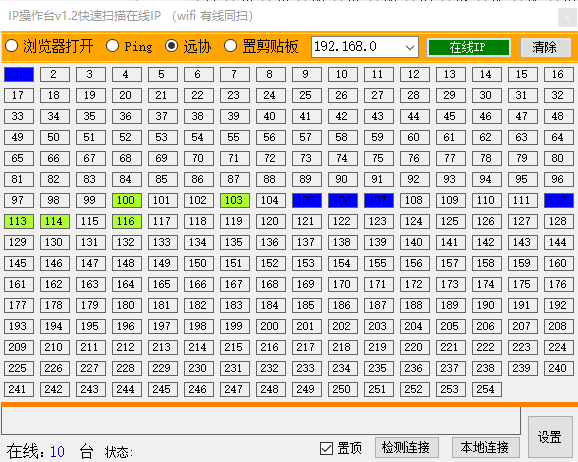Click IP cell 70
This screenshot has height=462, width=578.
point(199,159)
